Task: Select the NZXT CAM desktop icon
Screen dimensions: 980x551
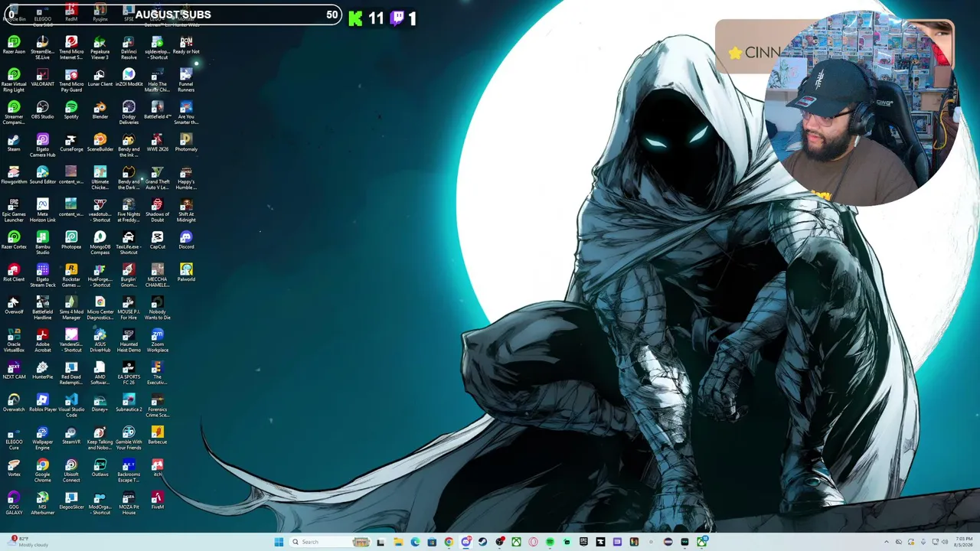Action: 14,371
